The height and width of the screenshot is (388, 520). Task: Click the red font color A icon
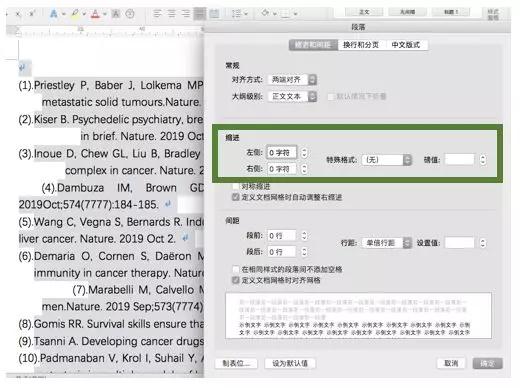pos(96,14)
